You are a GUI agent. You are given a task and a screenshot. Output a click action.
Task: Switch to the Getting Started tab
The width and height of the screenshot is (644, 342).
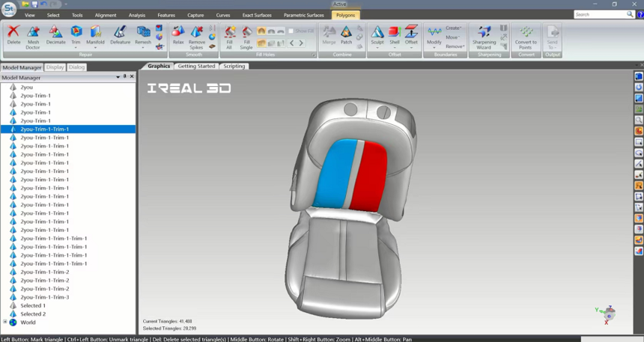click(x=196, y=66)
